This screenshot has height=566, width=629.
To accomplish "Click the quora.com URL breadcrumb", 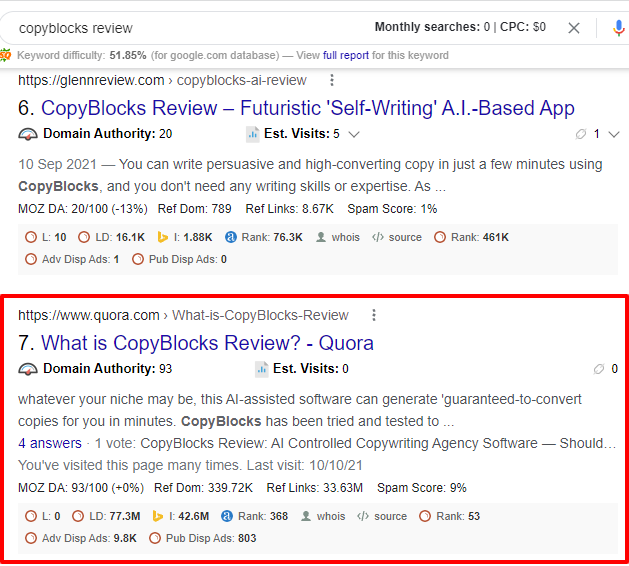I will coord(183,315).
